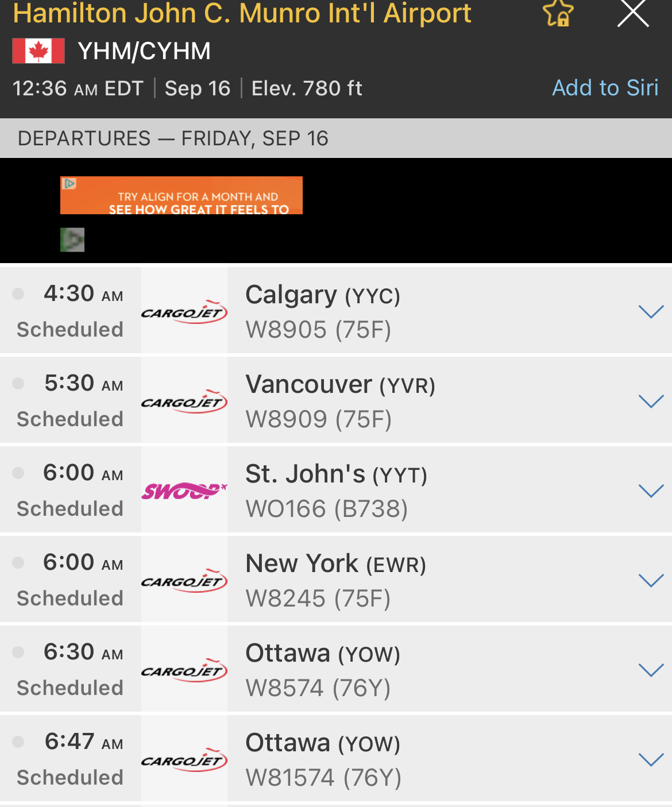Click the Cargojet logo for New York flight

click(x=184, y=581)
